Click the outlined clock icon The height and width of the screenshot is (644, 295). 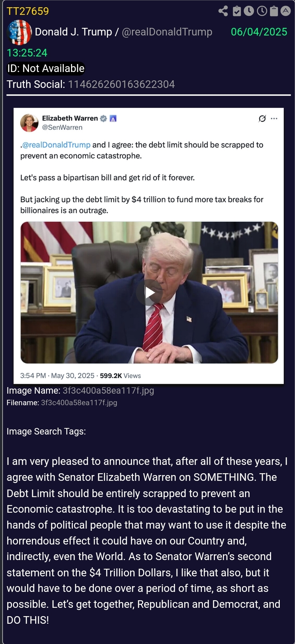pos(262,11)
